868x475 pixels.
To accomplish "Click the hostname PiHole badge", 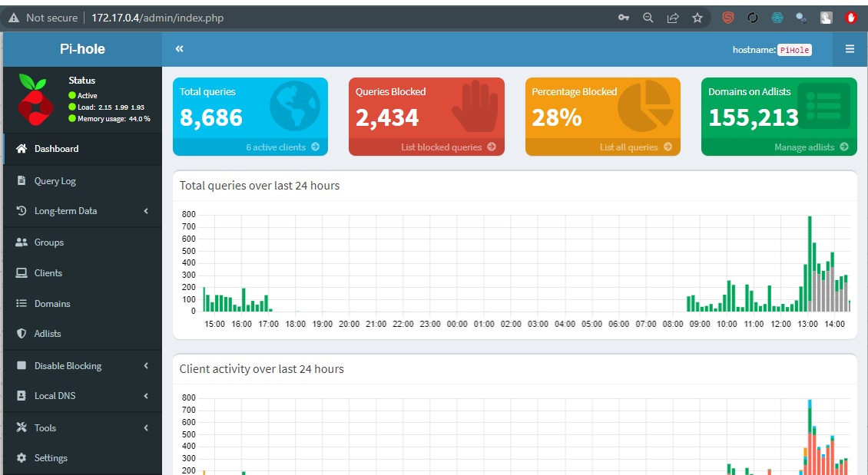I will coord(795,49).
